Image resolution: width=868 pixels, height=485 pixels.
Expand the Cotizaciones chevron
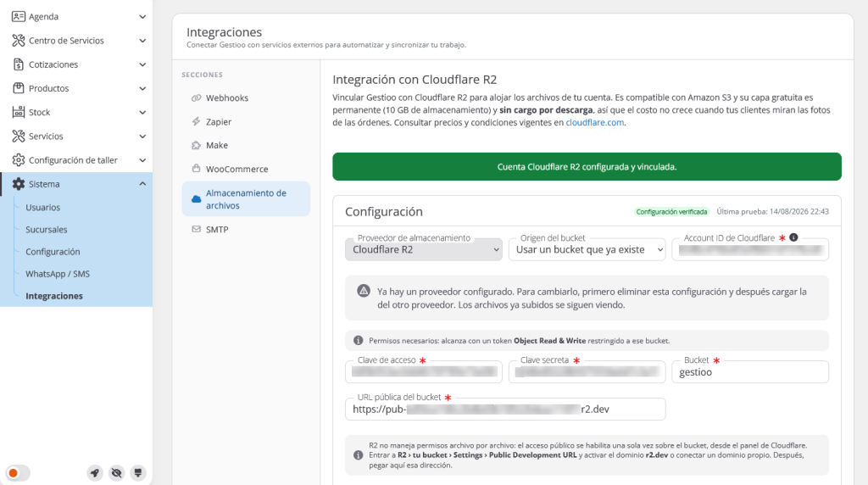(142, 64)
